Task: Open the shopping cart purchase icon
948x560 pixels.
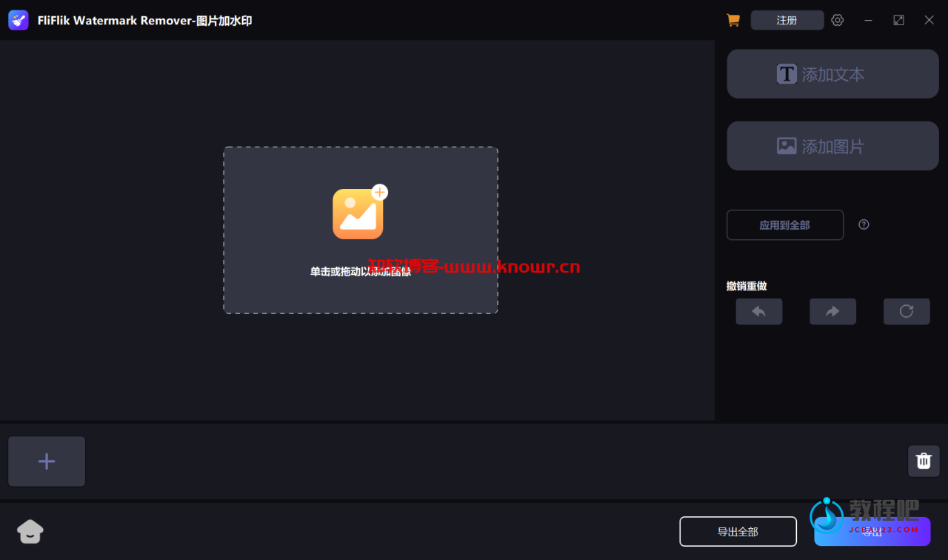Action: tap(733, 21)
